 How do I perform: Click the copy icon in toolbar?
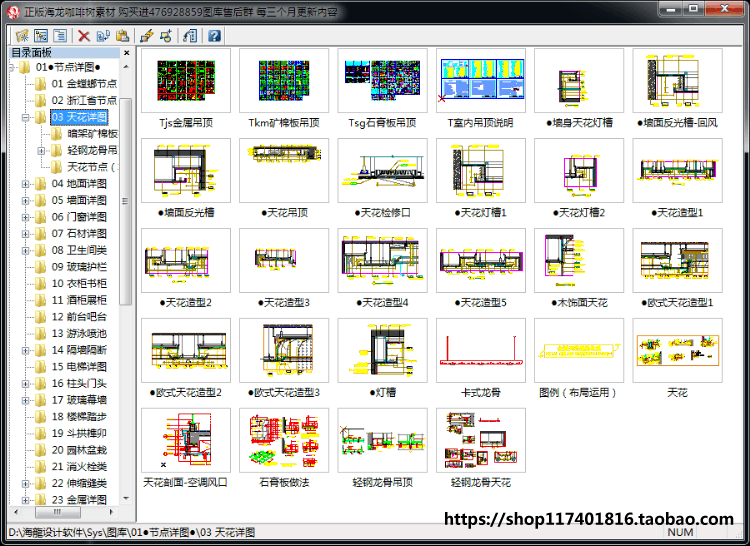pos(103,35)
